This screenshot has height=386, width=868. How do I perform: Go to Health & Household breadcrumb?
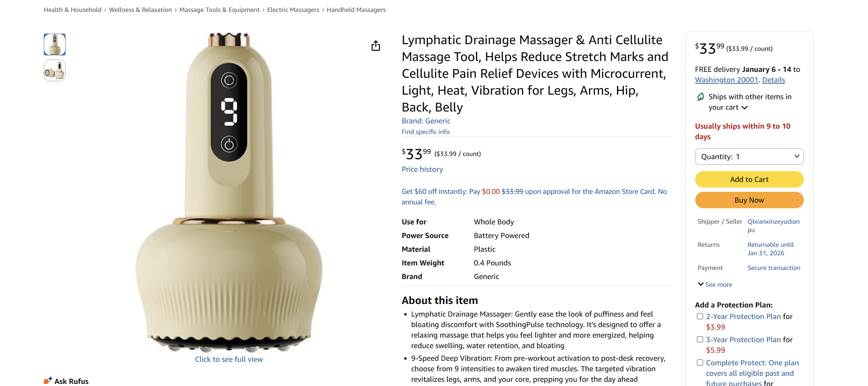72,10
